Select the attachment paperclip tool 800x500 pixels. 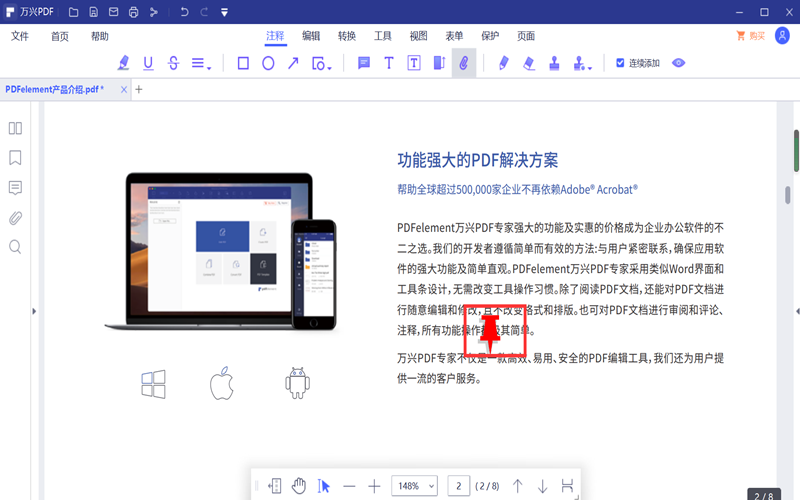pos(464,63)
